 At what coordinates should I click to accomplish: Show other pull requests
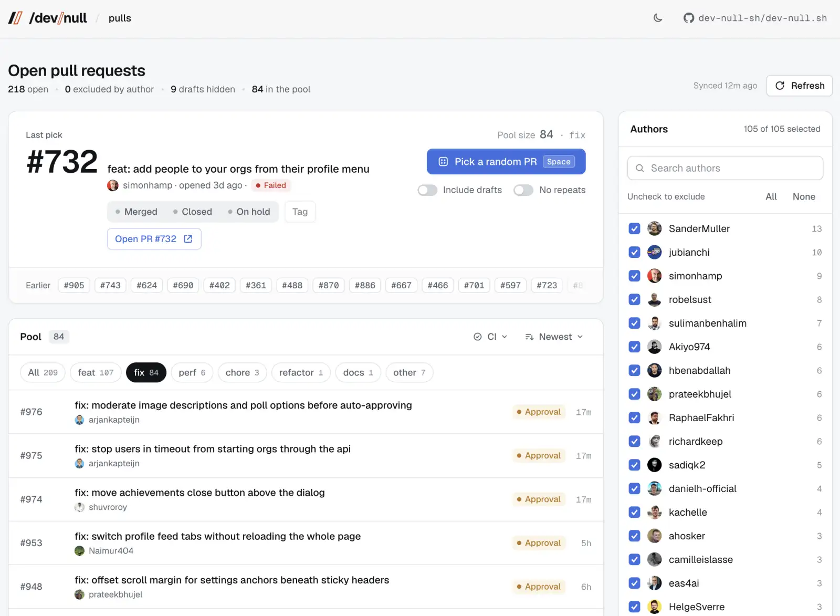[409, 372]
